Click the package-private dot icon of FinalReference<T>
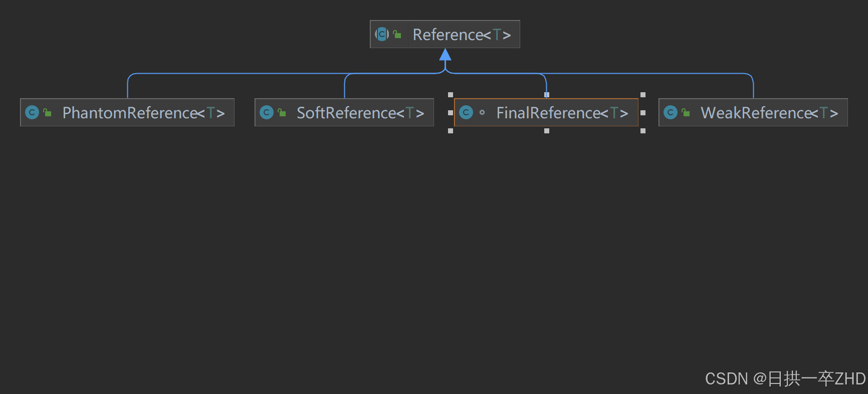 point(482,112)
